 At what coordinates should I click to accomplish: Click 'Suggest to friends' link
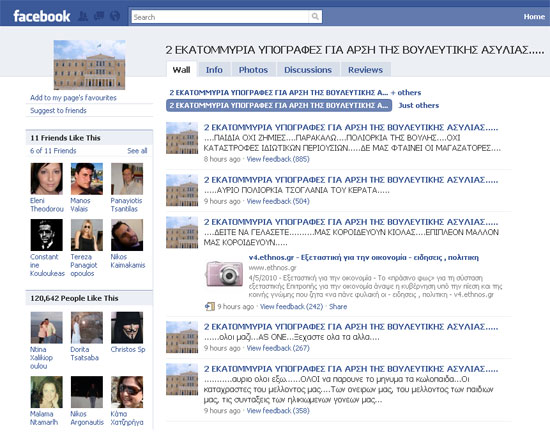(x=58, y=111)
